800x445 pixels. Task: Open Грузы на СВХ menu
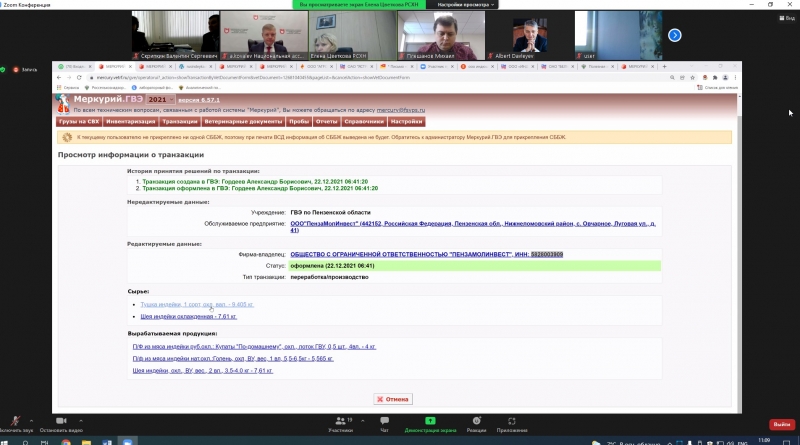79,121
